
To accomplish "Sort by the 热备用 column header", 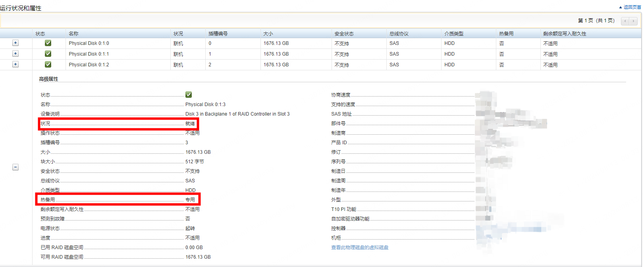I will (506, 34).
